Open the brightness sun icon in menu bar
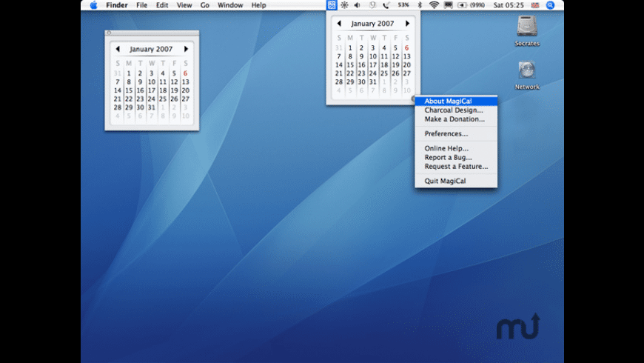The height and width of the screenshot is (363, 644). (344, 5)
